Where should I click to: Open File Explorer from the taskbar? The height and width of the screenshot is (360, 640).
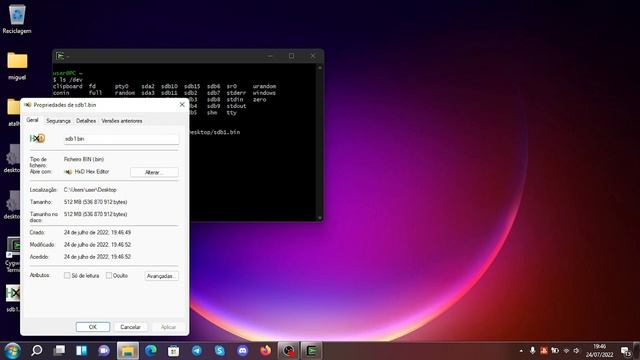[128, 351]
